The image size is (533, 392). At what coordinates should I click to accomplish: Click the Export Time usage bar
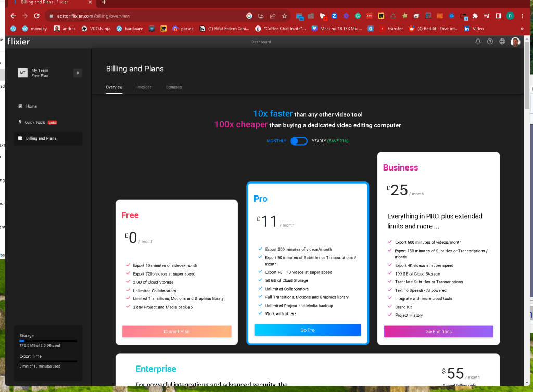click(x=48, y=361)
